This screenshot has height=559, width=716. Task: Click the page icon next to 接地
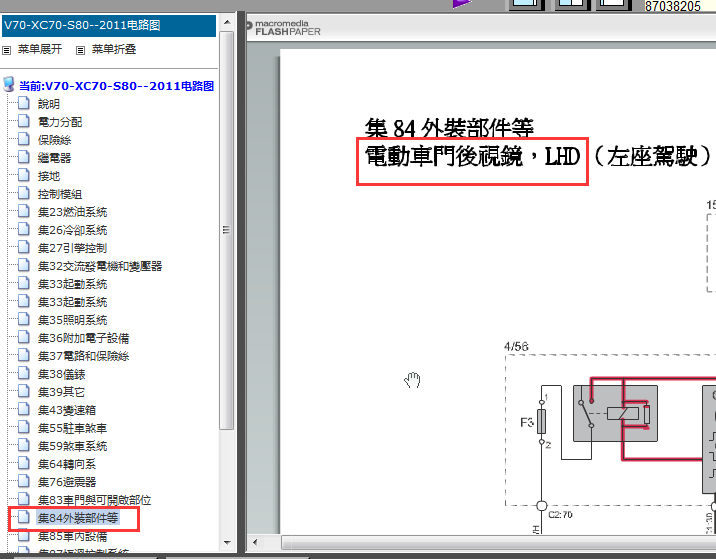[24, 175]
